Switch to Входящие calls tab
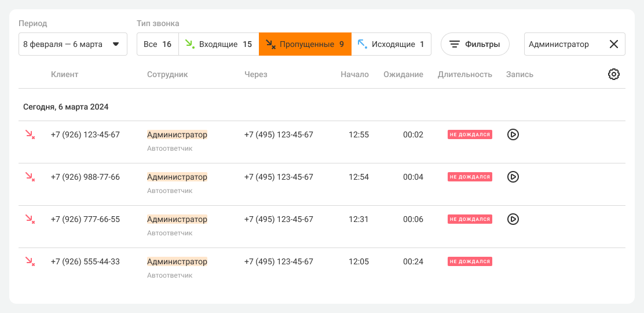The width and height of the screenshot is (644, 313). pyautogui.click(x=218, y=44)
